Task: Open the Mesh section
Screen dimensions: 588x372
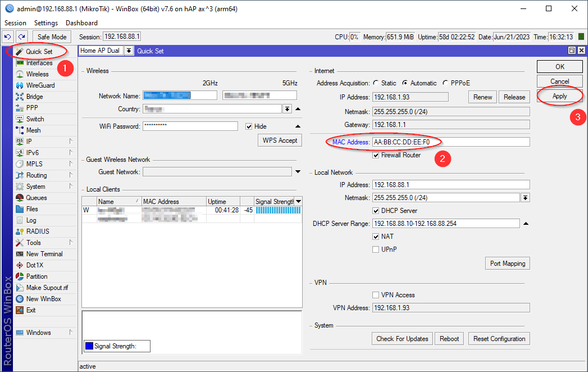Action: tap(33, 130)
